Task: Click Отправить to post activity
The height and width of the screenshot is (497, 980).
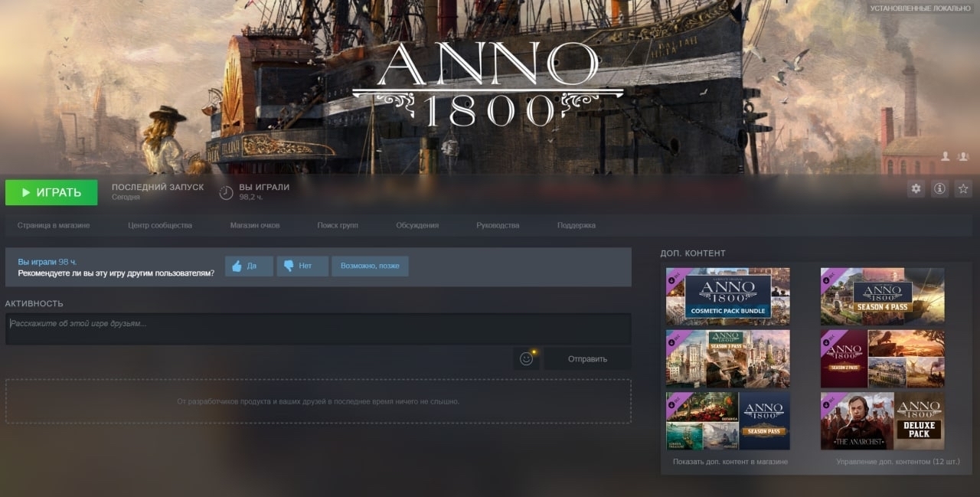Action: pyautogui.click(x=587, y=358)
